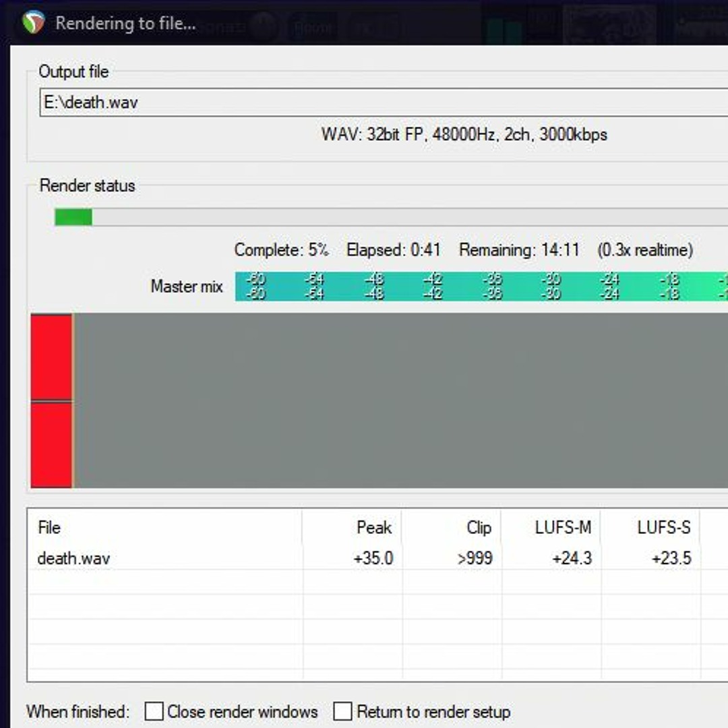Select the death.wav row in statistics list
The height and width of the screenshot is (728, 728).
pyautogui.click(x=73, y=558)
